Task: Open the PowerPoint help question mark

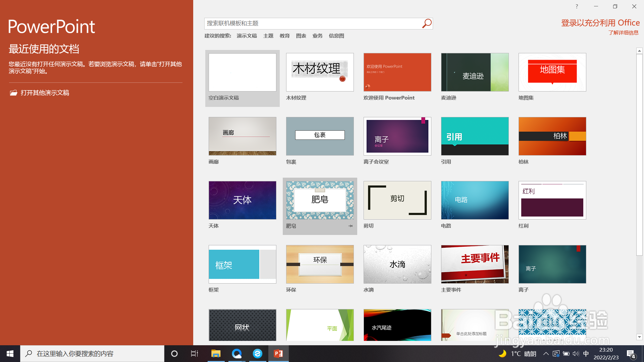Action: (x=577, y=6)
